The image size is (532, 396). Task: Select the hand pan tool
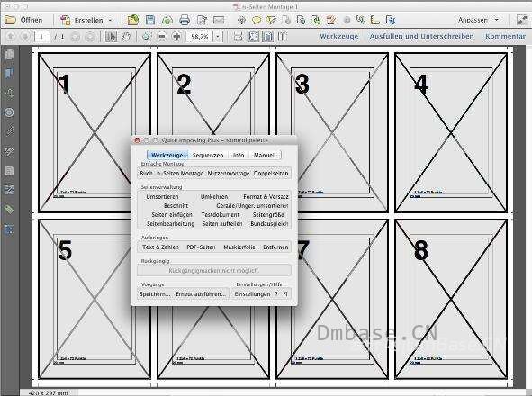click(x=126, y=36)
